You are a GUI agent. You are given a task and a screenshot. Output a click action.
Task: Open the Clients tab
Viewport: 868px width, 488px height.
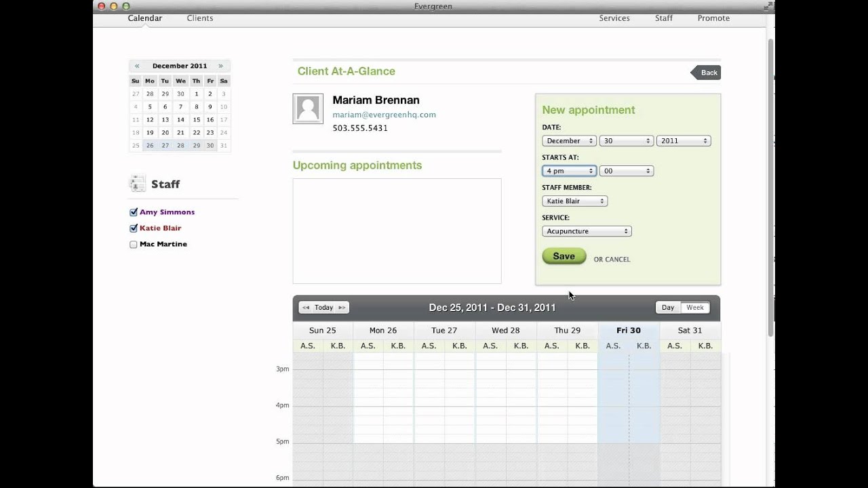200,18
